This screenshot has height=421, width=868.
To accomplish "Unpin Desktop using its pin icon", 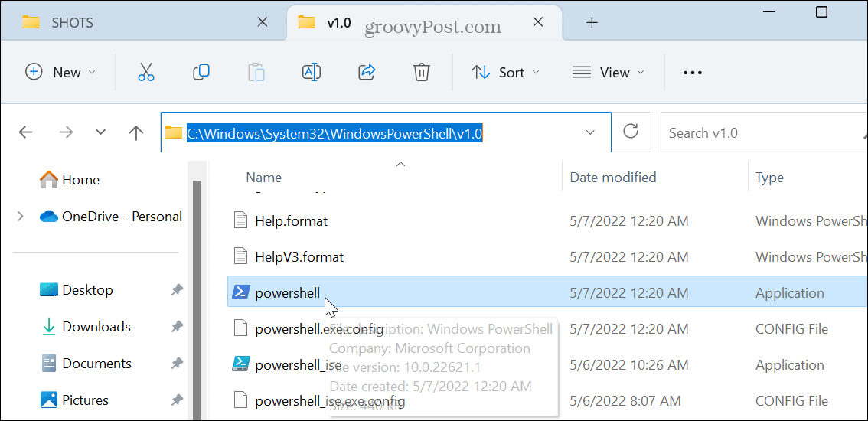I will pos(177,289).
